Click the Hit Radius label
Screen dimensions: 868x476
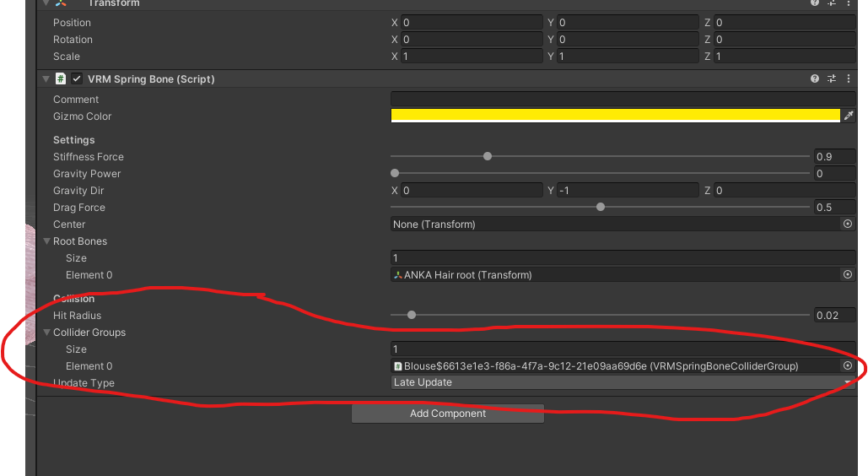point(78,316)
